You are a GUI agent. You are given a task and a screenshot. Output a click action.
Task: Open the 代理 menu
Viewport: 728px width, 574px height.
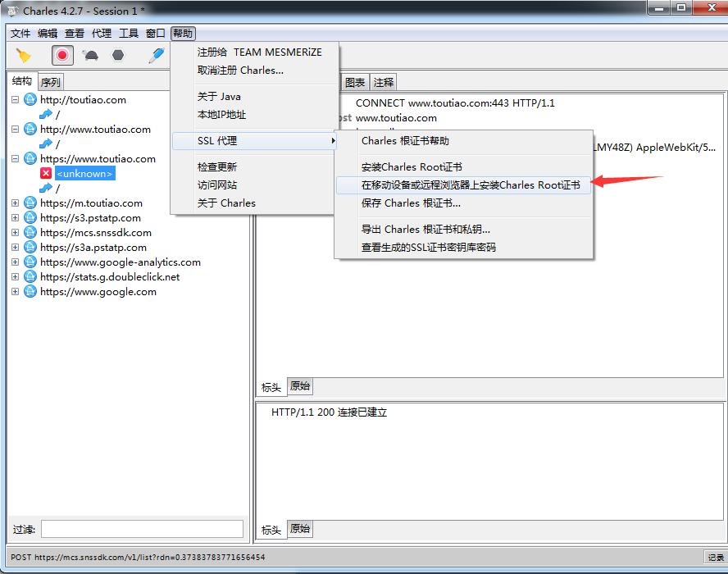101,34
